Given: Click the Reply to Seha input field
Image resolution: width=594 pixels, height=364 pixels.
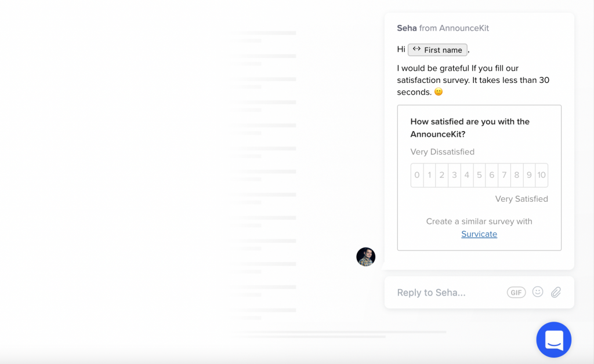Looking at the screenshot, I should [x=447, y=293].
